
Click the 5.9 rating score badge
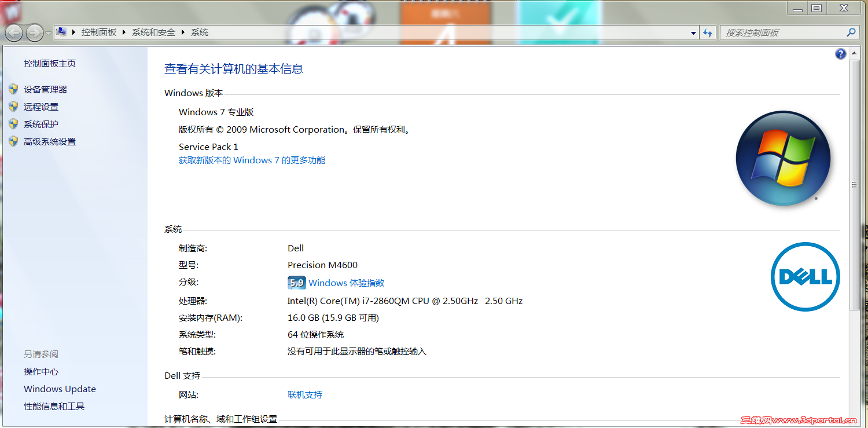coord(296,283)
